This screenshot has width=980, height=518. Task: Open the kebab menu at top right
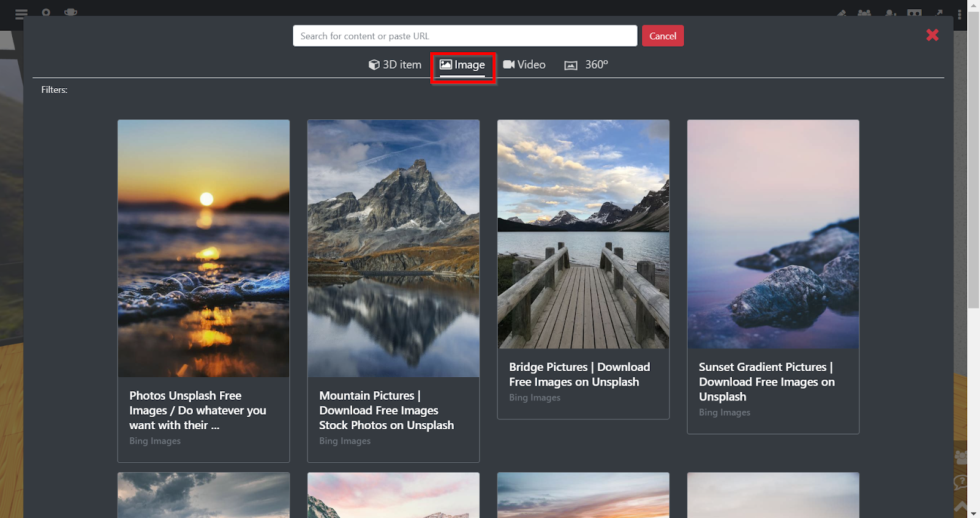point(959,13)
